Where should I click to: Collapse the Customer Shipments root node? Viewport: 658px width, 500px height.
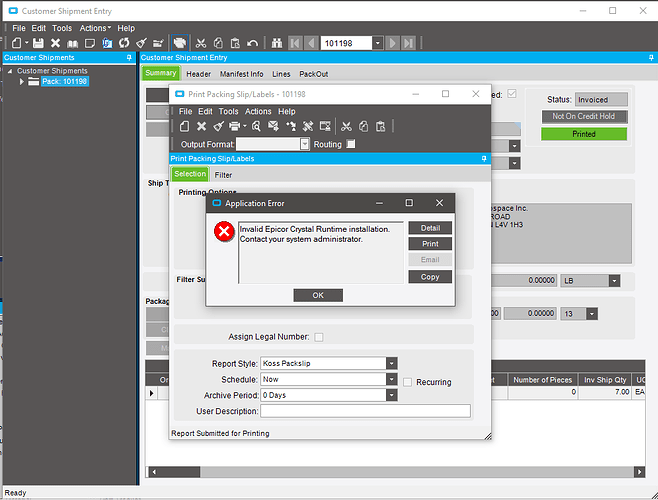pyautogui.click(x=10, y=71)
